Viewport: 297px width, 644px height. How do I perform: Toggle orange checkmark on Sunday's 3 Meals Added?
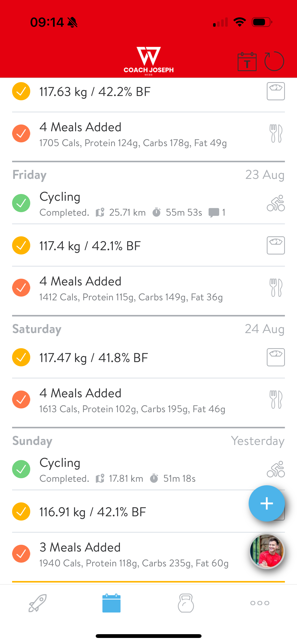pos(21,554)
